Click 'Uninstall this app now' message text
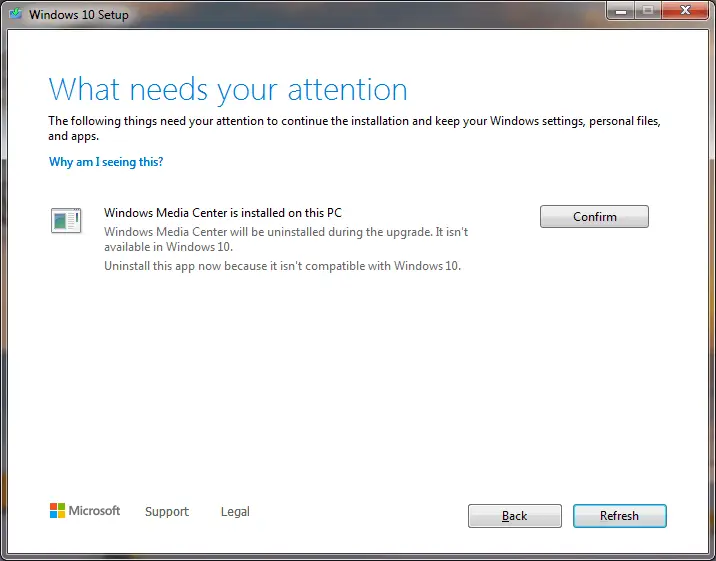716x561 pixels. 282,266
